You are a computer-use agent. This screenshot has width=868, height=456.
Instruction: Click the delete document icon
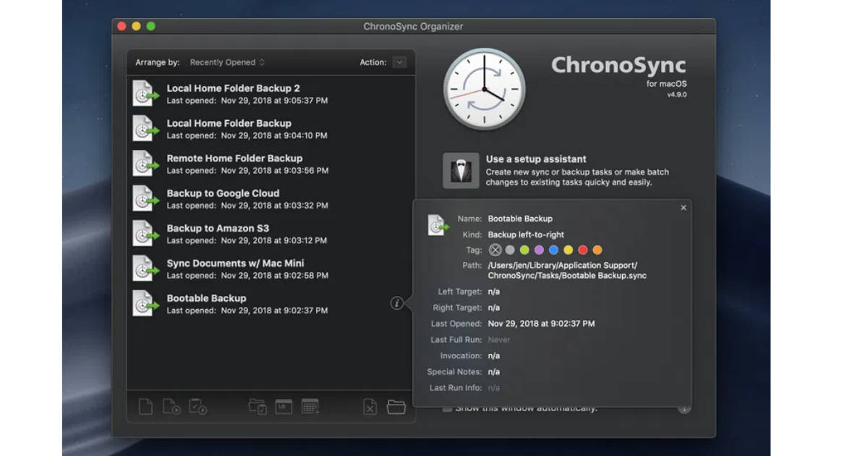[369, 407]
